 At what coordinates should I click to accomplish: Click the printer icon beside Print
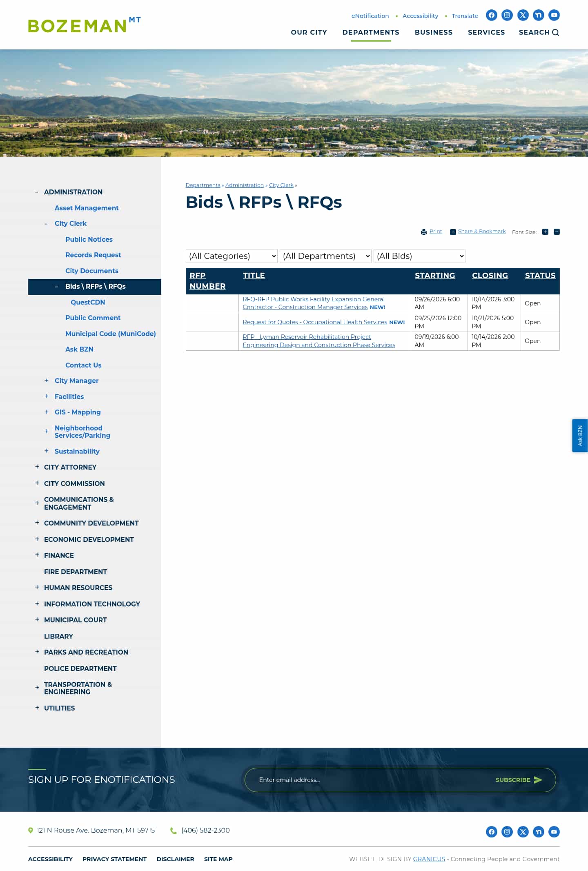coord(424,232)
